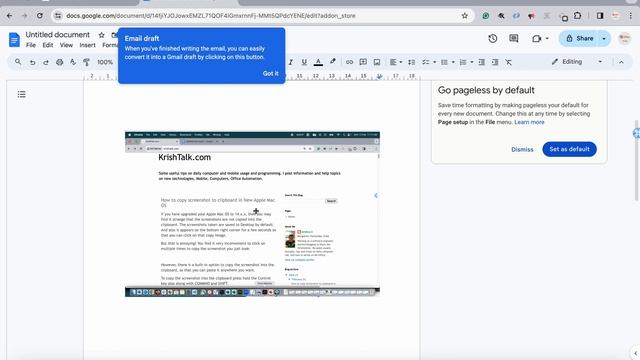Insert a checklist

click(426, 62)
